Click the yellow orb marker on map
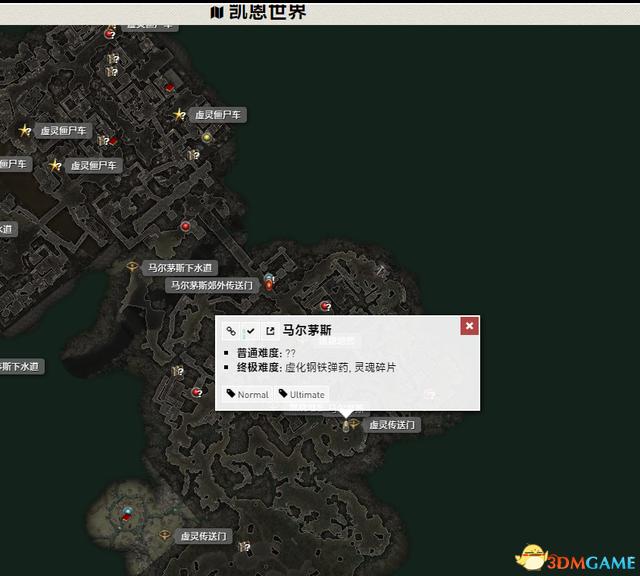Image resolution: width=640 pixels, height=576 pixels. (x=207, y=138)
